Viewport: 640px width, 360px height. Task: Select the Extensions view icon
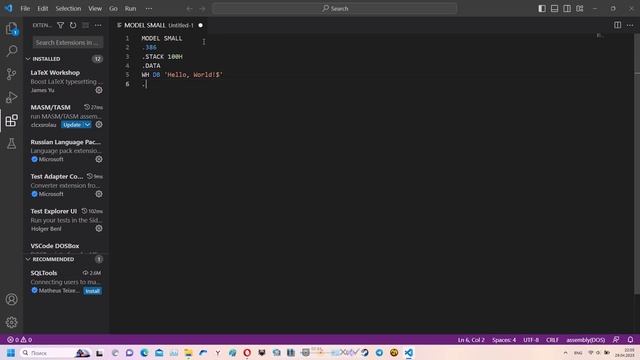[x=11, y=120]
